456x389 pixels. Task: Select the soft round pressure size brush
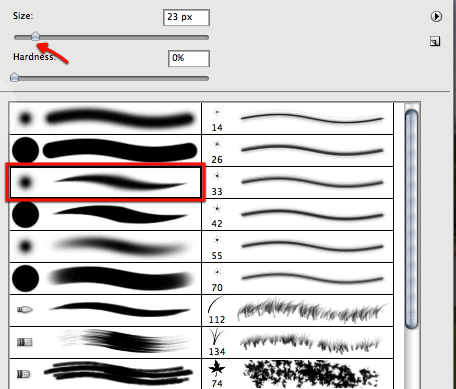tap(105, 182)
